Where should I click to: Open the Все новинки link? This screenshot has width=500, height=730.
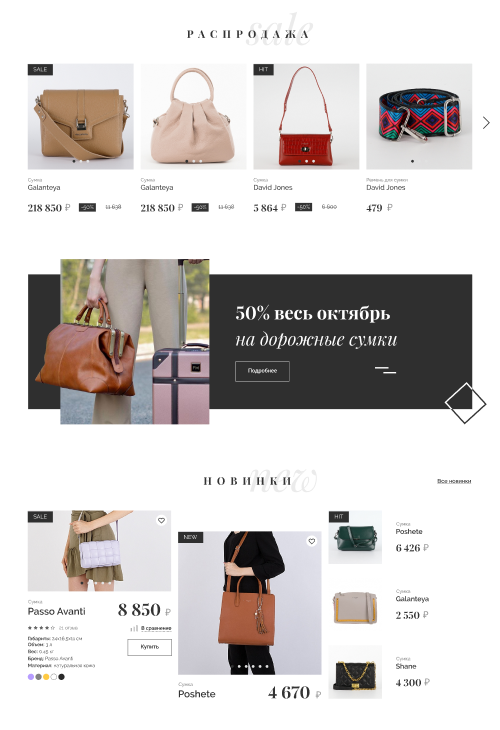click(454, 481)
